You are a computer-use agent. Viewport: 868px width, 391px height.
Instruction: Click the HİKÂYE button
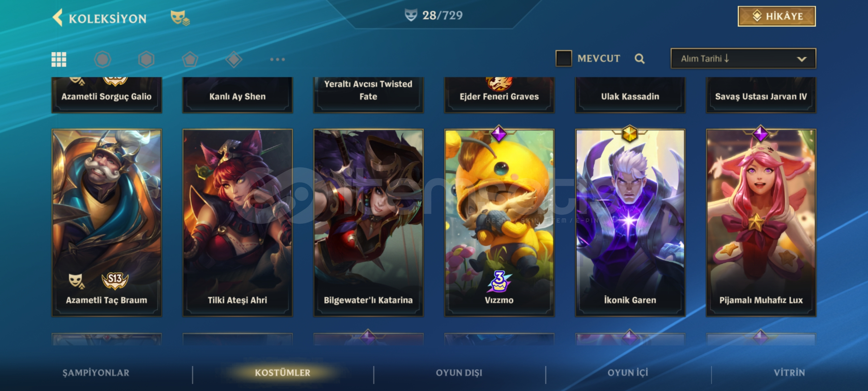pyautogui.click(x=776, y=16)
